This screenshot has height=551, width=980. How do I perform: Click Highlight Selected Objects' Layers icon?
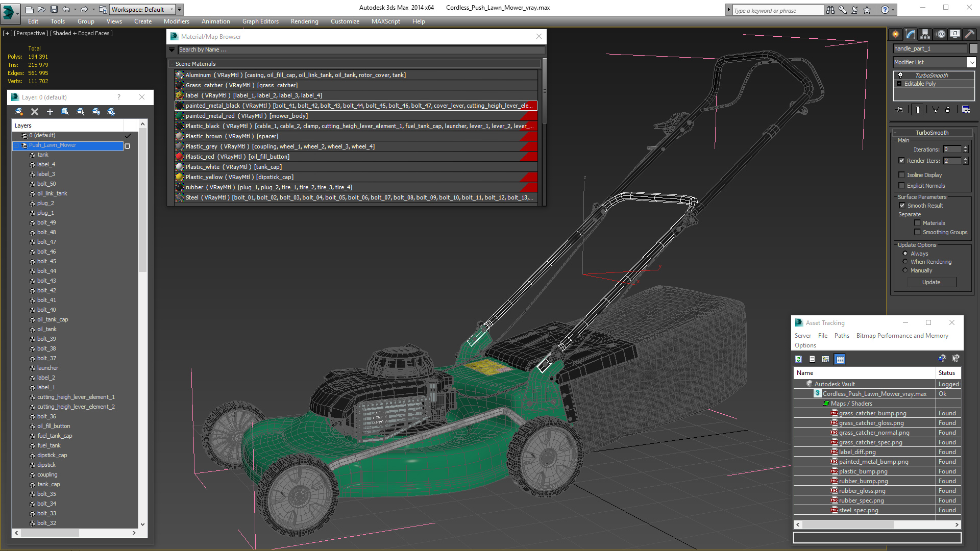(81, 112)
